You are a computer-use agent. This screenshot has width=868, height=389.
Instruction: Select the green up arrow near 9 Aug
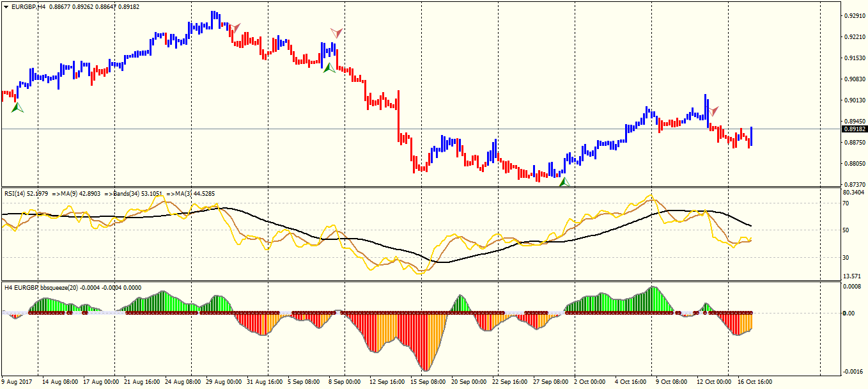17,107
